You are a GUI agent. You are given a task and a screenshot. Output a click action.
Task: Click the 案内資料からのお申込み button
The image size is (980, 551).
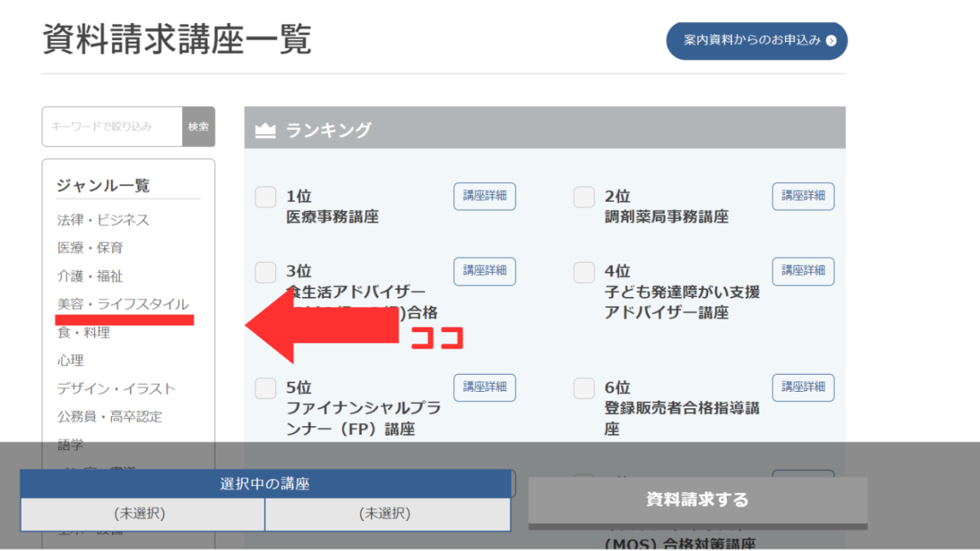click(x=756, y=41)
